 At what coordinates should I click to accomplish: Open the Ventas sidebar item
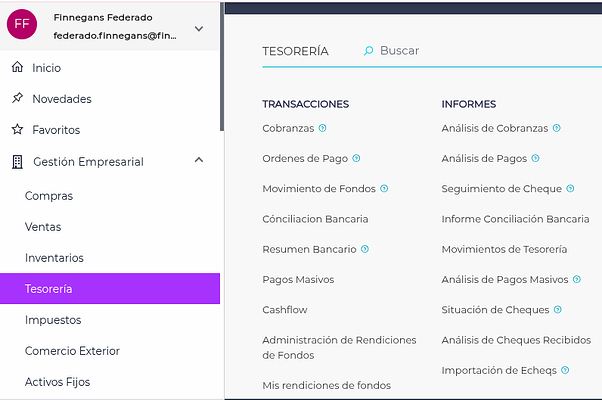coord(43,227)
